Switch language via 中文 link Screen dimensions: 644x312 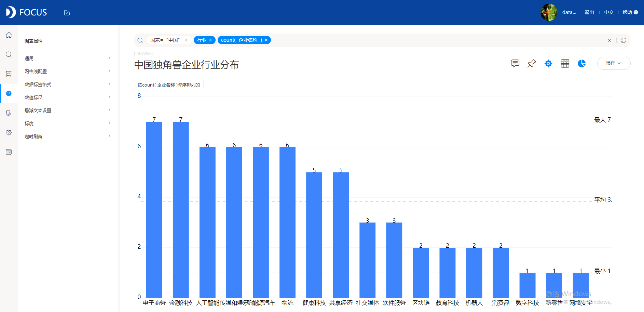click(609, 12)
